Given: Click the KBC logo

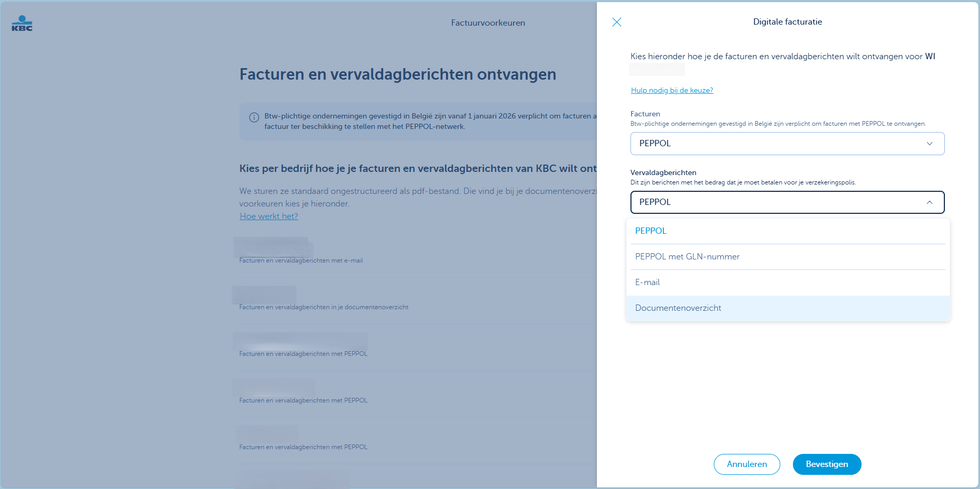Looking at the screenshot, I should [22, 24].
